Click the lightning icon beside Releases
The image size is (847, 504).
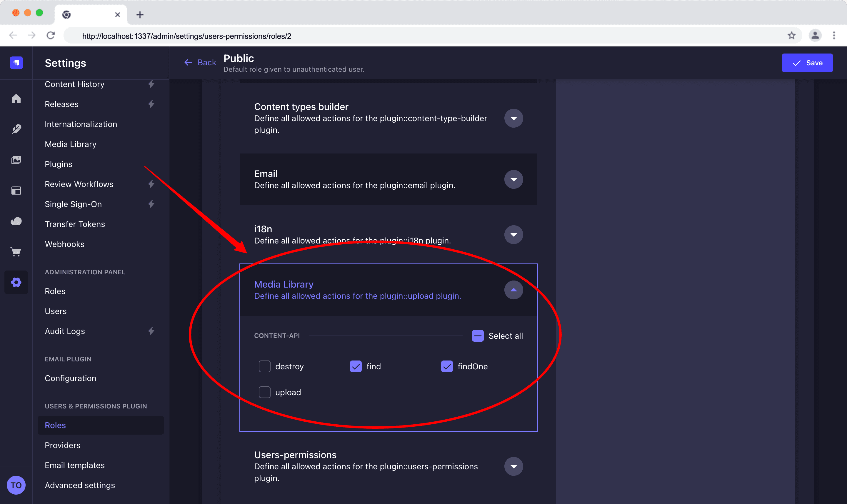[151, 104]
